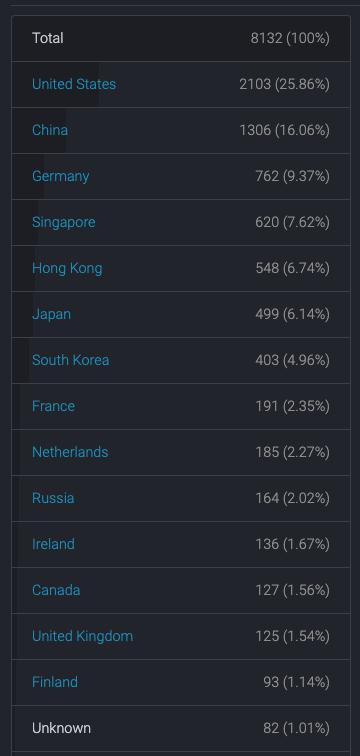
Task: Click the 1306 (16.06%) value
Action: (x=284, y=130)
